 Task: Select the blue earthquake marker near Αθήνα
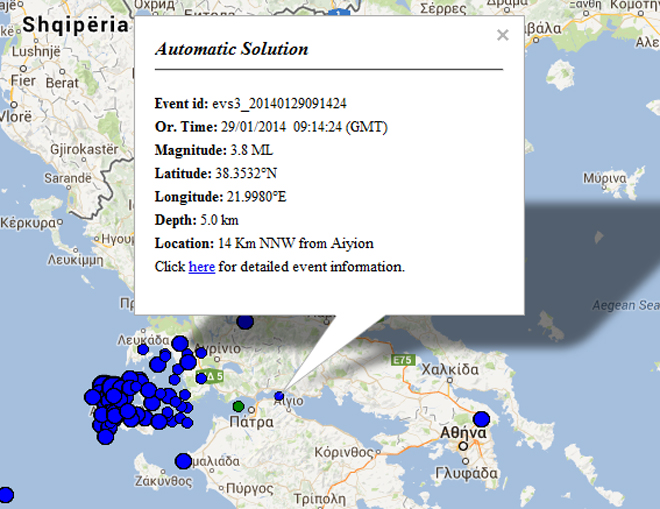(481, 419)
